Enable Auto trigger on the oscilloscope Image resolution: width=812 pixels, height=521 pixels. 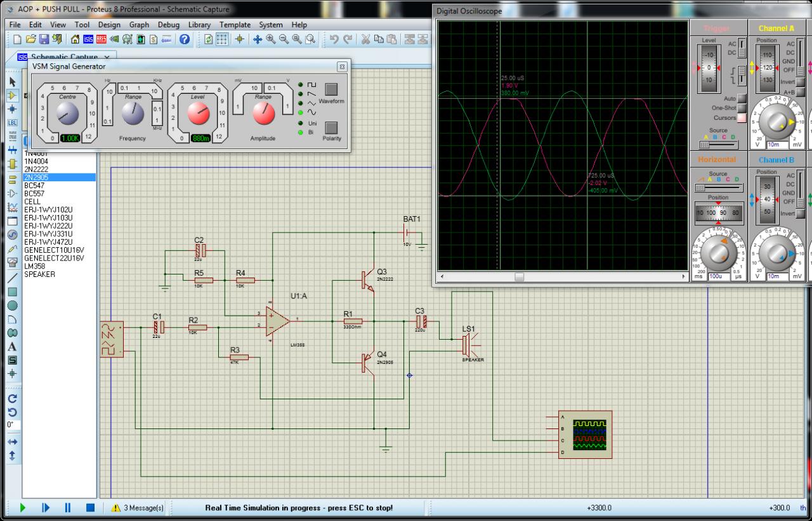[x=741, y=99]
